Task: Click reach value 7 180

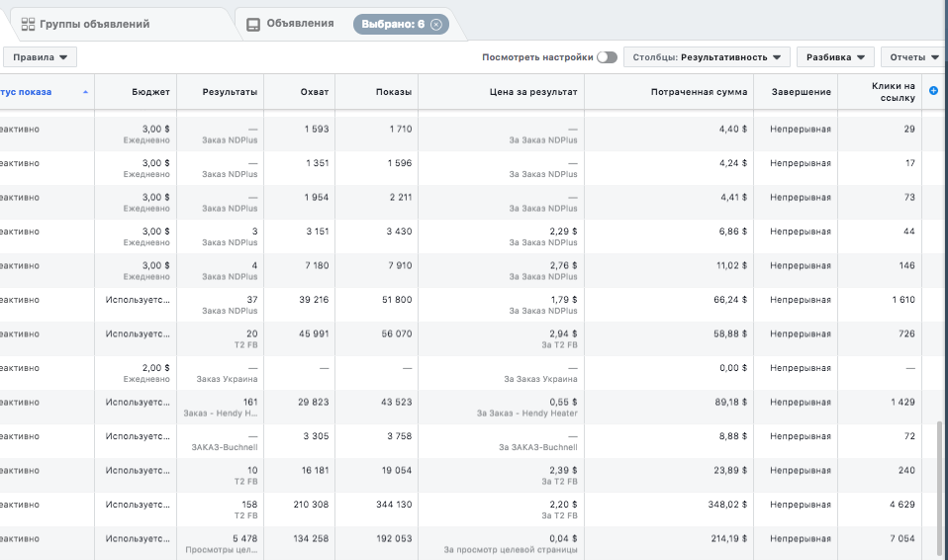Action: click(x=317, y=265)
